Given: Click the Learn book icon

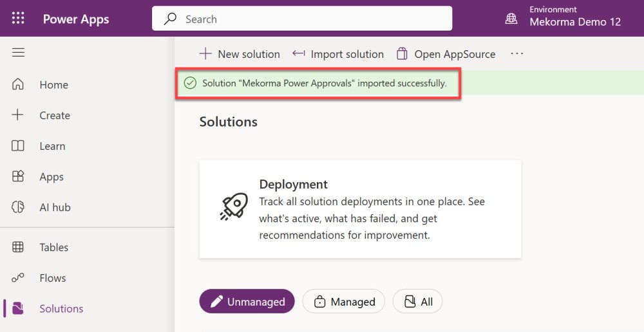Looking at the screenshot, I should pos(18,146).
